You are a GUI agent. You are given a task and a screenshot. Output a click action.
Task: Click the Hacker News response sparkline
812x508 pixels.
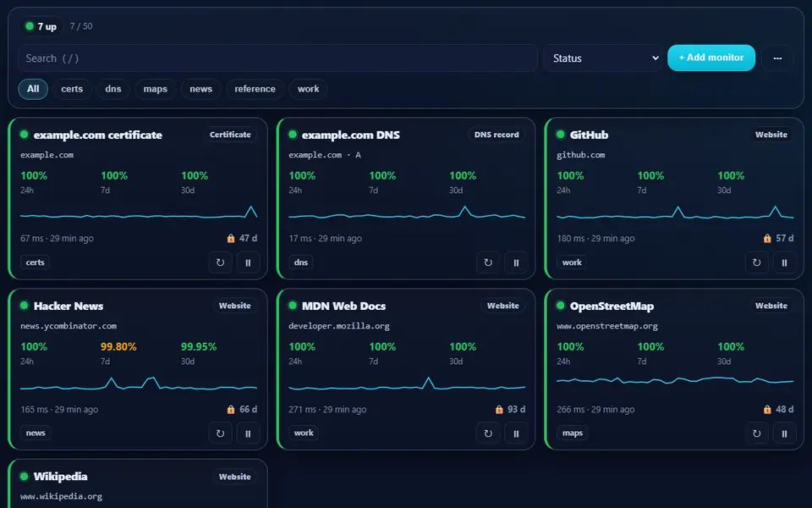coord(139,384)
